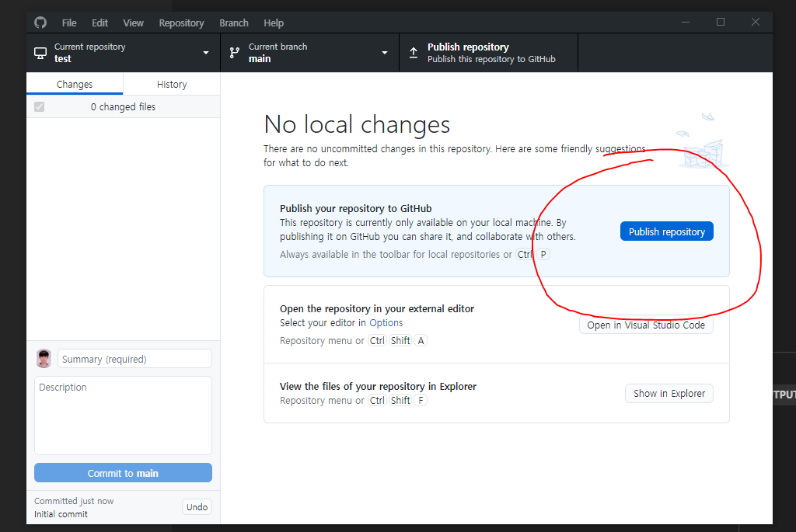Click the Show in Explorer button
This screenshot has width=796, height=532.
coord(669,394)
